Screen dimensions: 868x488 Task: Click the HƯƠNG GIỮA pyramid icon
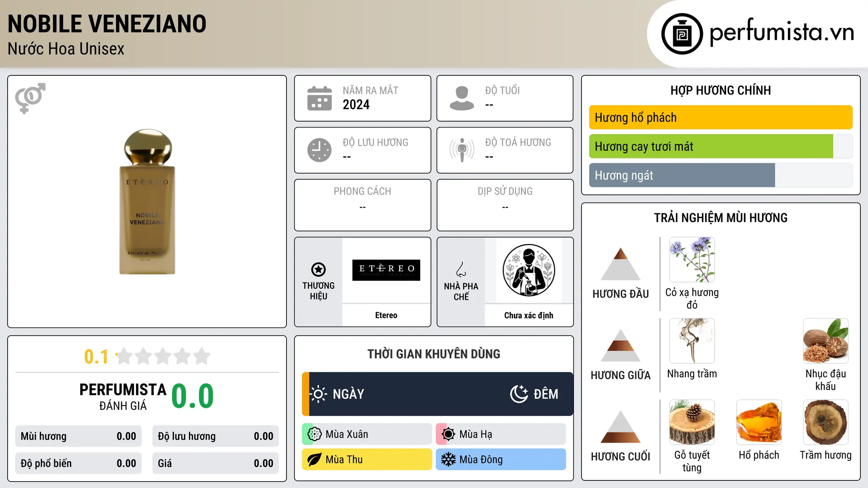620,345
